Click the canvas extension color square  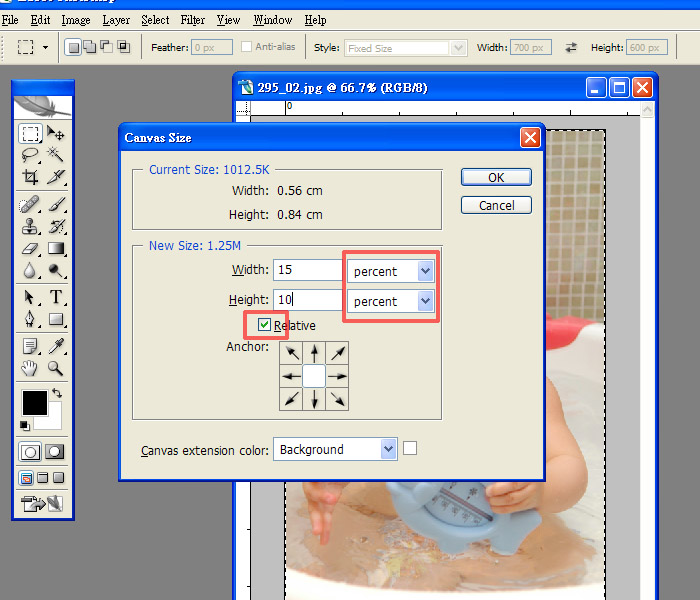tap(410, 449)
